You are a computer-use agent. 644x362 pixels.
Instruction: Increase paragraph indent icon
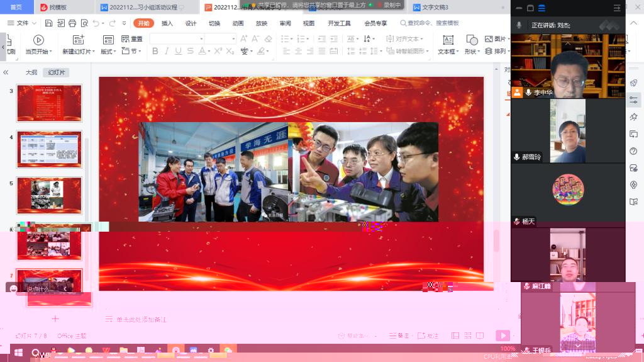(x=334, y=38)
